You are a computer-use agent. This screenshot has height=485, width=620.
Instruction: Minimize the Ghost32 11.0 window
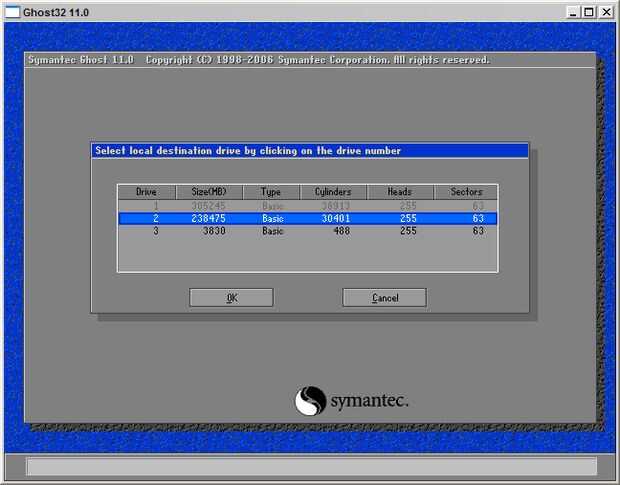point(573,12)
